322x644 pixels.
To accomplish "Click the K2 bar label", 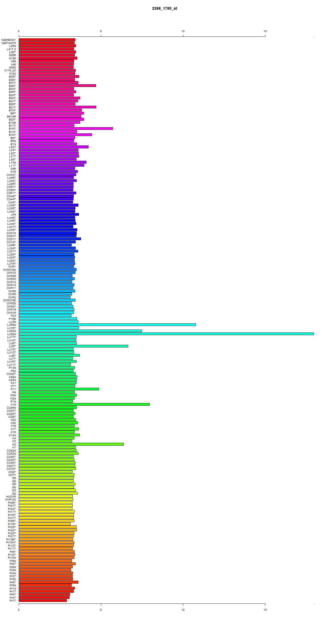I will (14, 445).
